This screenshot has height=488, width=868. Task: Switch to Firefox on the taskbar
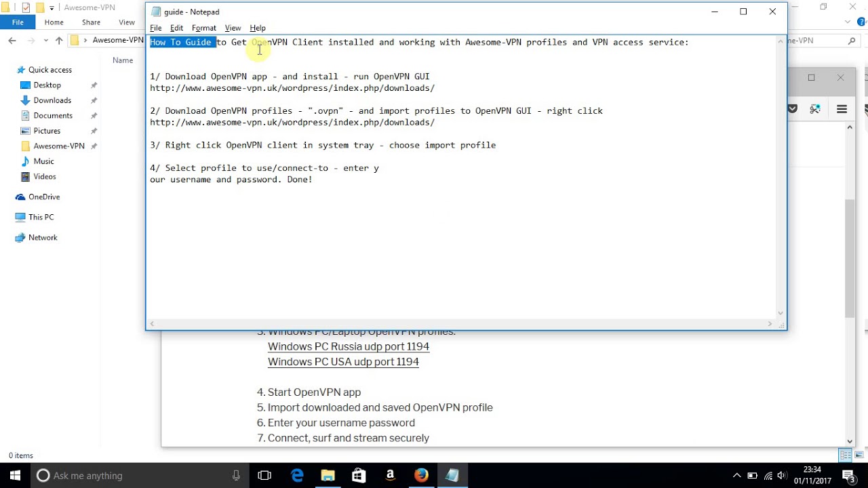[x=421, y=475]
